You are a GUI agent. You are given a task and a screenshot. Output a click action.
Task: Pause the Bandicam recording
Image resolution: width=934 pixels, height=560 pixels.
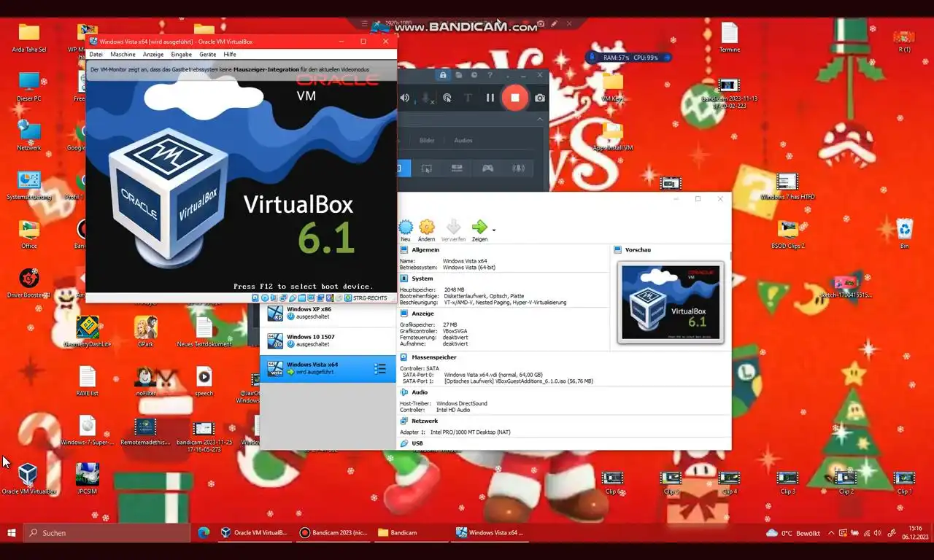point(490,98)
